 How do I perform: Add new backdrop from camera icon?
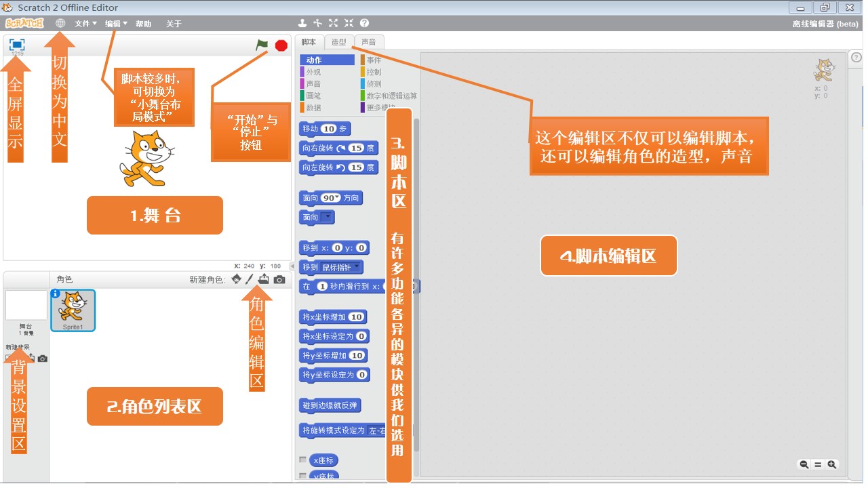(42, 359)
